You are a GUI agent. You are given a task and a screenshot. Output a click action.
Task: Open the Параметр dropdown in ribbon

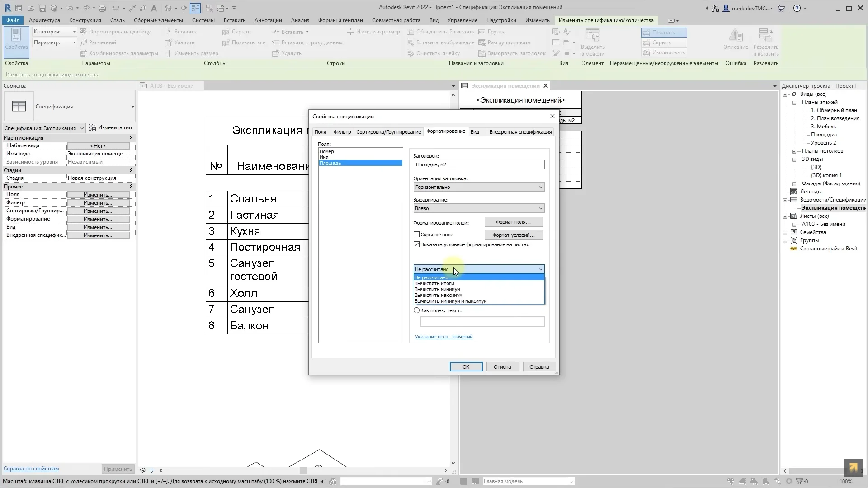point(54,42)
